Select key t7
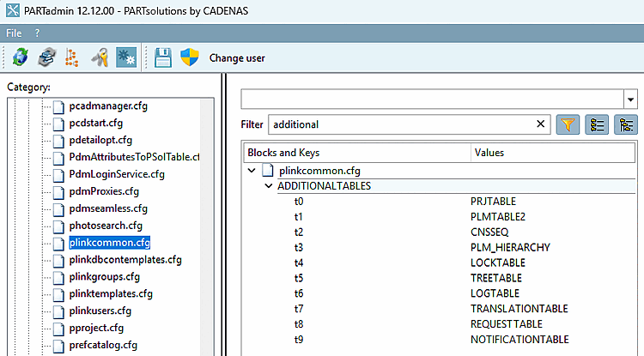Viewport: 644px width, 356px height. pyautogui.click(x=299, y=309)
